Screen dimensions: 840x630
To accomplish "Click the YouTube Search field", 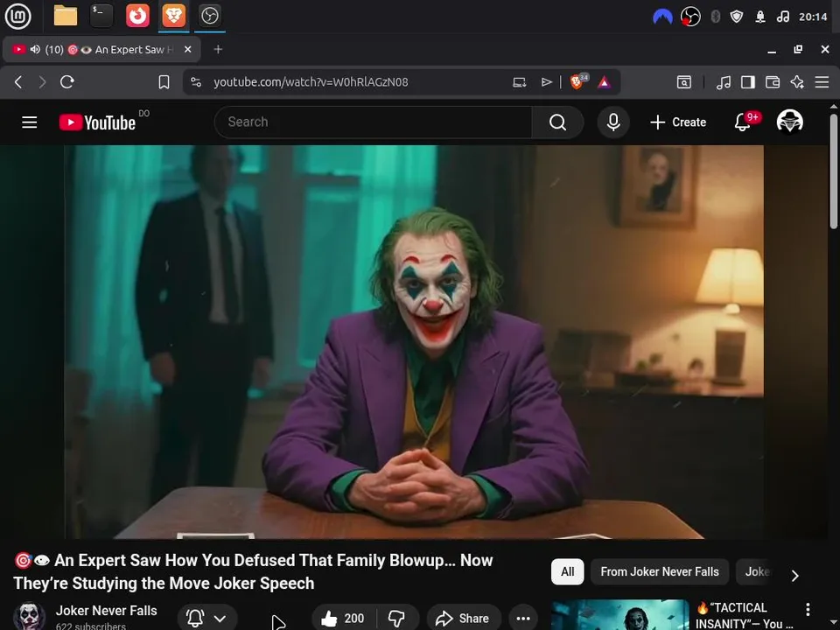I will click(x=374, y=122).
